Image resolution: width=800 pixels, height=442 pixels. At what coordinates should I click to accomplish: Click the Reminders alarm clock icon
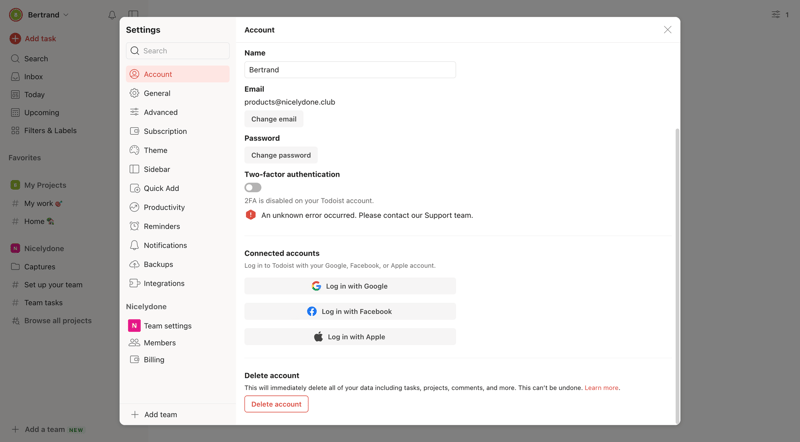click(x=134, y=226)
